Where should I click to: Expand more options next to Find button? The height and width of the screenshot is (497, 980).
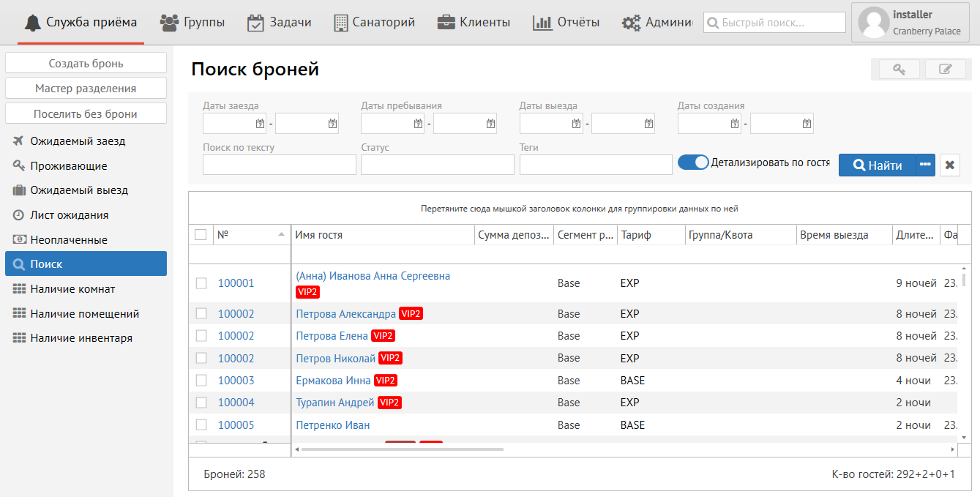tap(925, 165)
